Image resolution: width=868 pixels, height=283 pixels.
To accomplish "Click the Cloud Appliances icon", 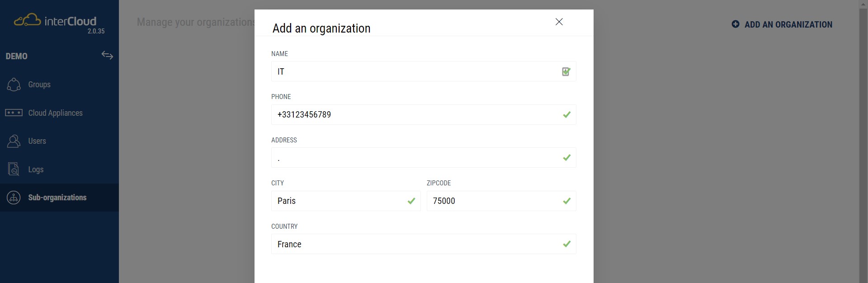I will tap(14, 113).
